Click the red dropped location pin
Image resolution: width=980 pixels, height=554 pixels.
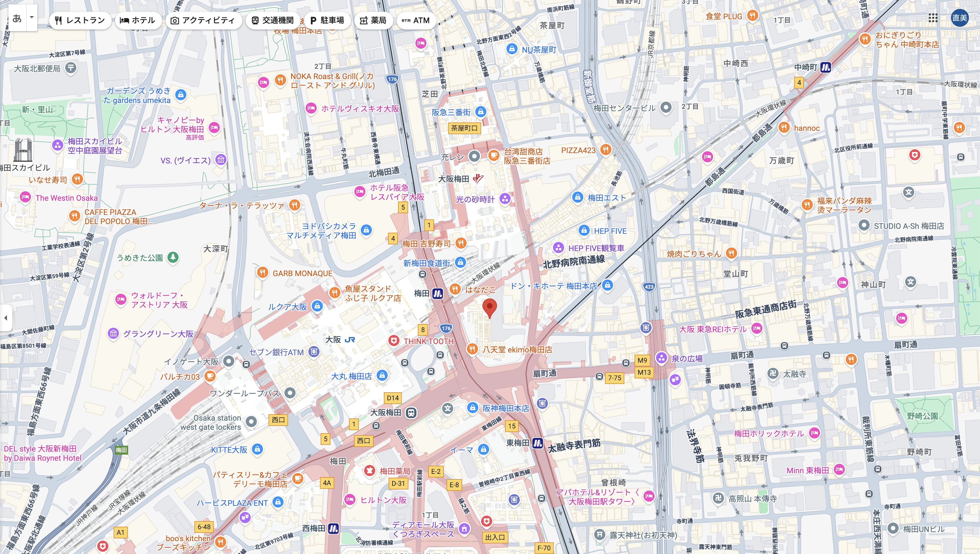click(x=489, y=308)
